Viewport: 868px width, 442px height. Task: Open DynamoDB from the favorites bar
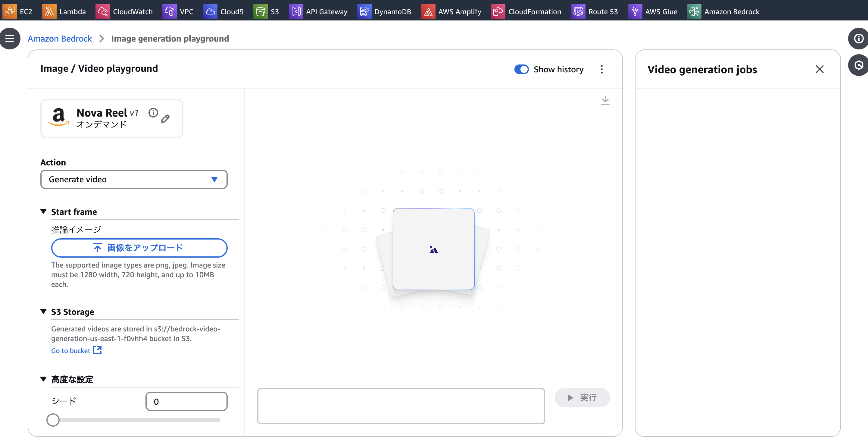(384, 11)
